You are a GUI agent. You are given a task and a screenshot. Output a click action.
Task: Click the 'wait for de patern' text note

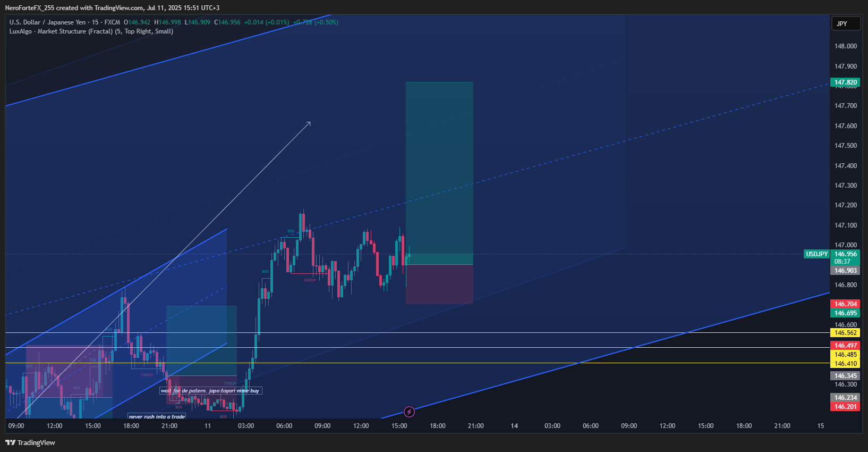pyautogui.click(x=210, y=391)
